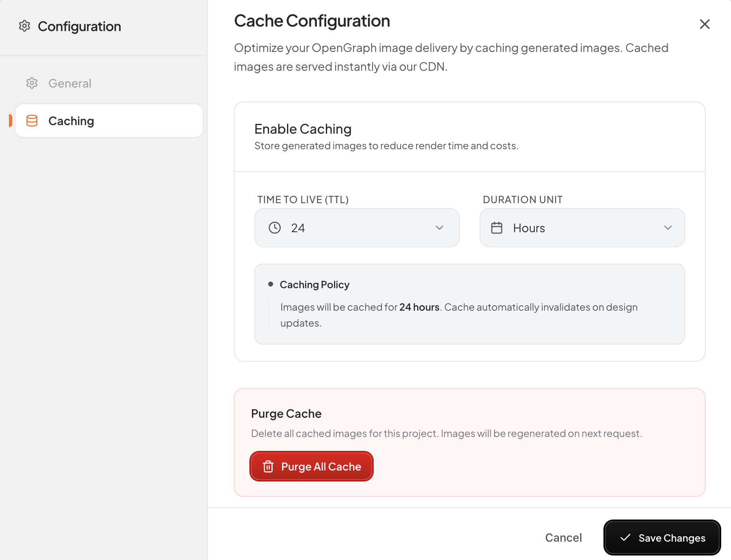Click the checkmark icon on Save Changes
The image size is (731, 560).
625,538
